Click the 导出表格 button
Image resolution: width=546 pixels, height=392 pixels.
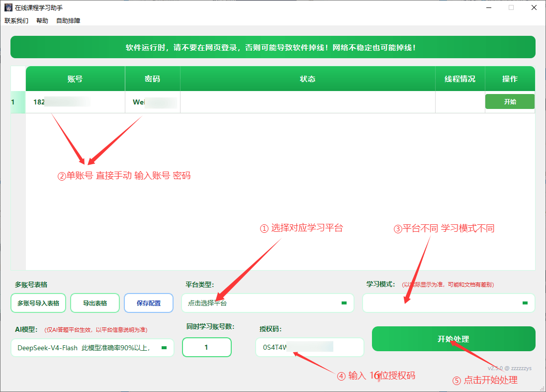click(95, 303)
